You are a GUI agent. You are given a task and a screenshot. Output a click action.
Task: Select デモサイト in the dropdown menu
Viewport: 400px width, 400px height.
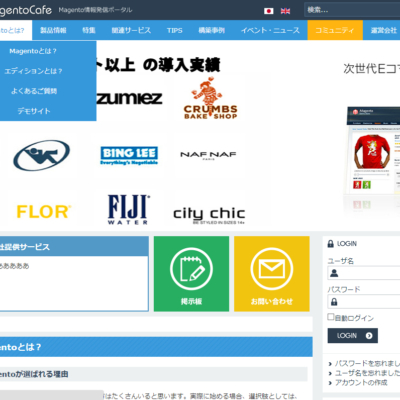33,111
